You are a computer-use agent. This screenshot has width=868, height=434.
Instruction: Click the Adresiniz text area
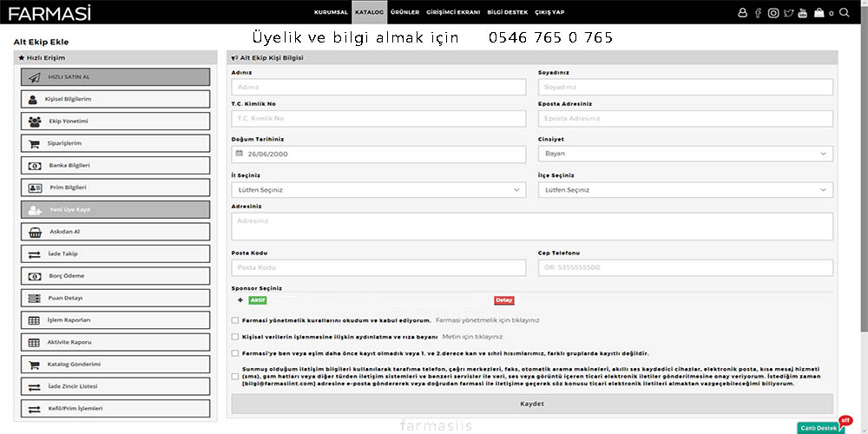[532, 227]
